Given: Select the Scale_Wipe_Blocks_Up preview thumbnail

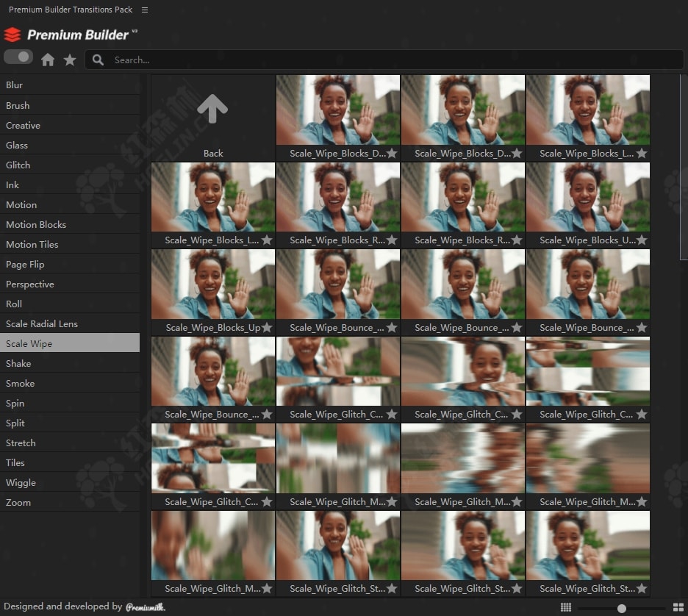Looking at the screenshot, I should point(213,284).
